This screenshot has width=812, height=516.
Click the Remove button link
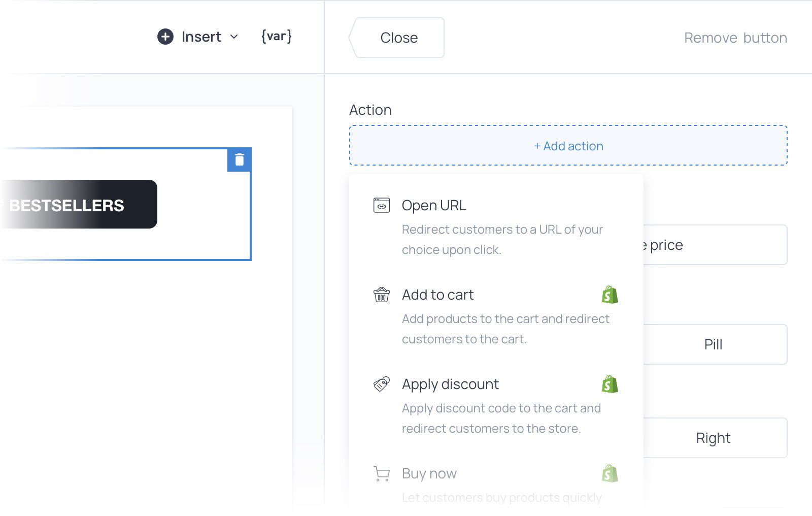pos(735,37)
